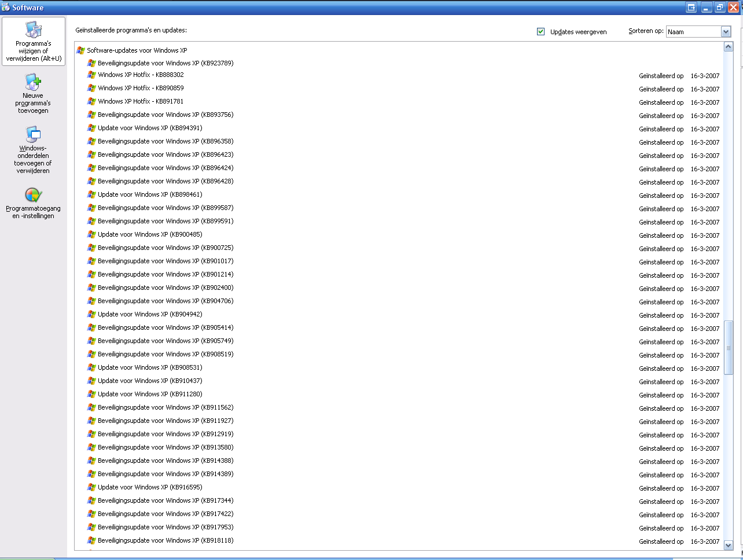Select Beveiligingsupdate voor Windows XP (KB917953)
The width and height of the screenshot is (743, 560).
pos(165,527)
